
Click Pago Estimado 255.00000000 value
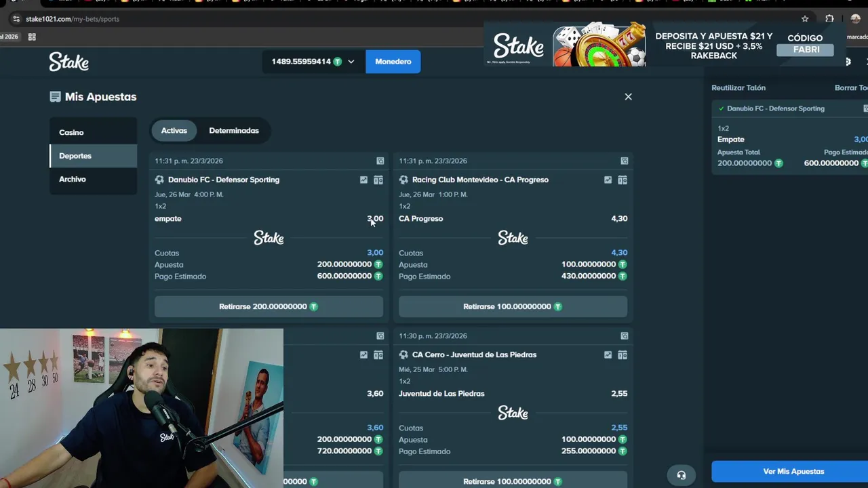click(589, 451)
